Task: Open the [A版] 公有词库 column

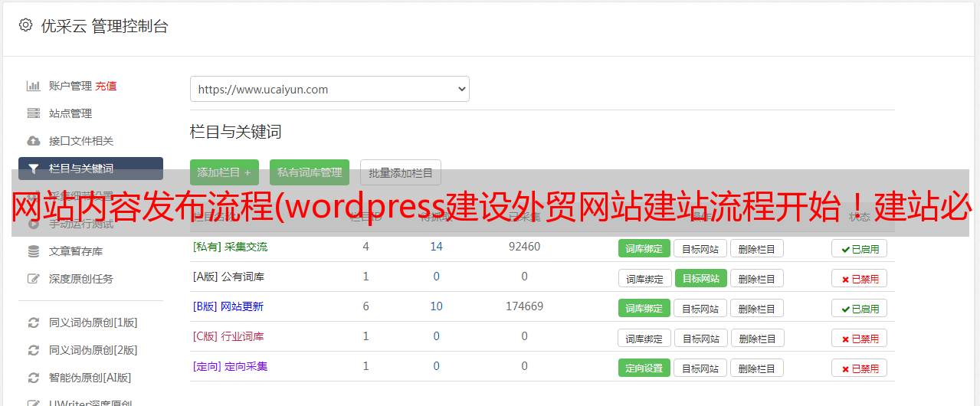Action: coord(228,277)
